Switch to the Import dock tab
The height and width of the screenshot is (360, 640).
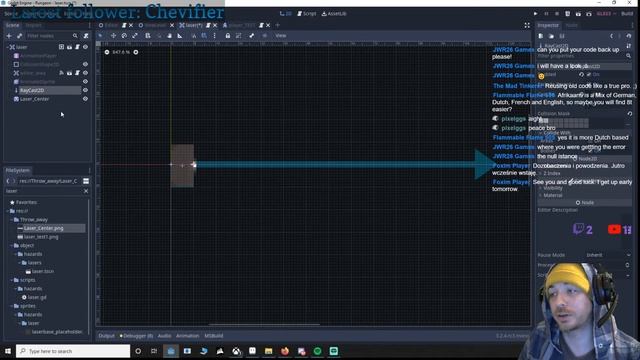tap(33, 25)
